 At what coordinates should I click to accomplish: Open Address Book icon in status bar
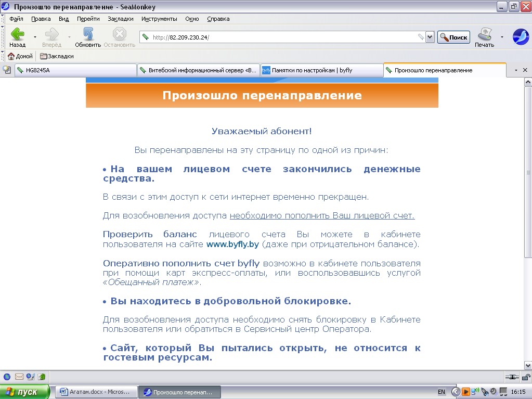pos(42,377)
